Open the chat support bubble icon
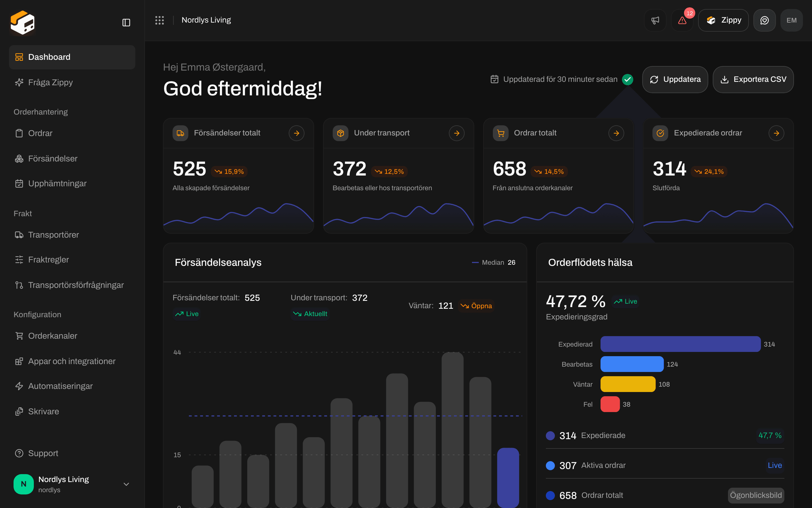Viewport: 812px width, 508px height. pos(764,20)
